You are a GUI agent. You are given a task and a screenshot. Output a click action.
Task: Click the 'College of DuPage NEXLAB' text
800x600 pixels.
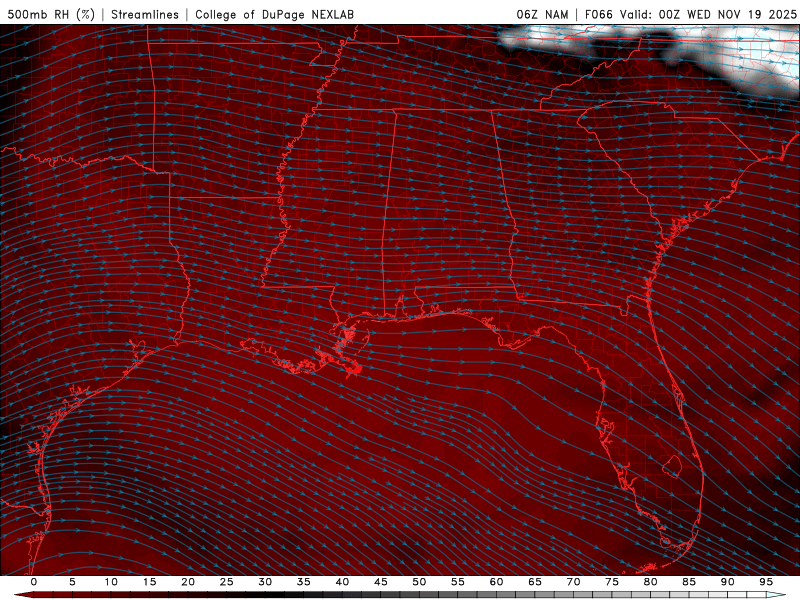click(x=274, y=14)
